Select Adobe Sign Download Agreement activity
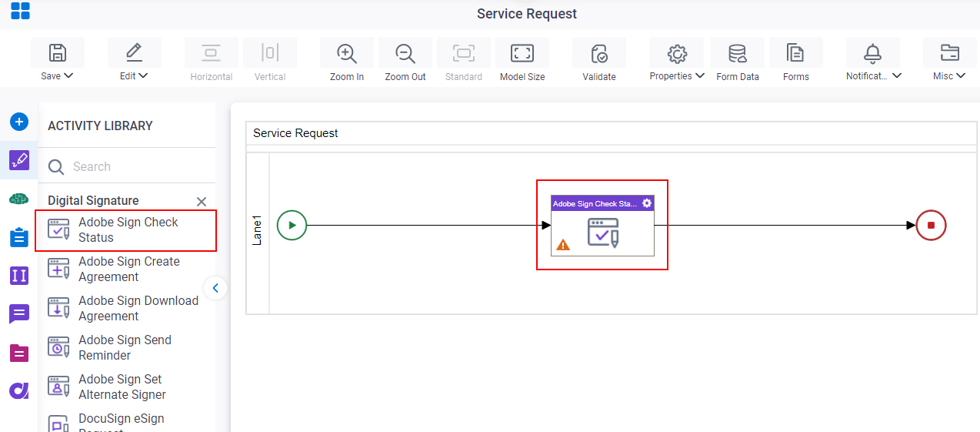Viewport: 980px width, 432px height. [126, 308]
